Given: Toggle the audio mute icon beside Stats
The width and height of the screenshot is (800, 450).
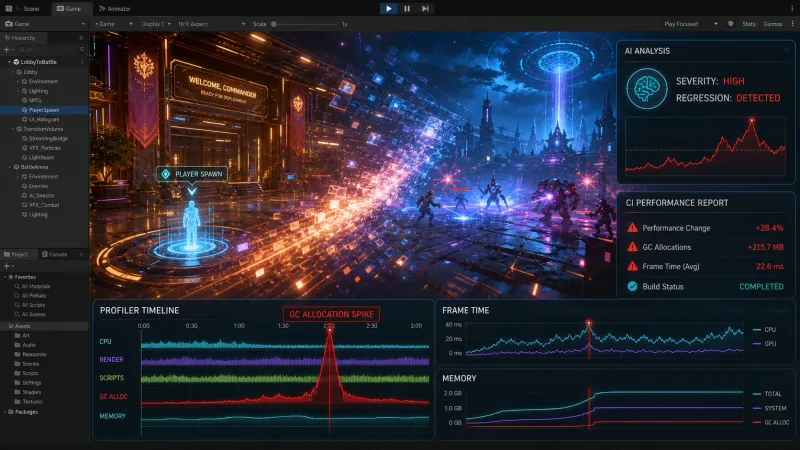Looking at the screenshot, I should (731, 24).
